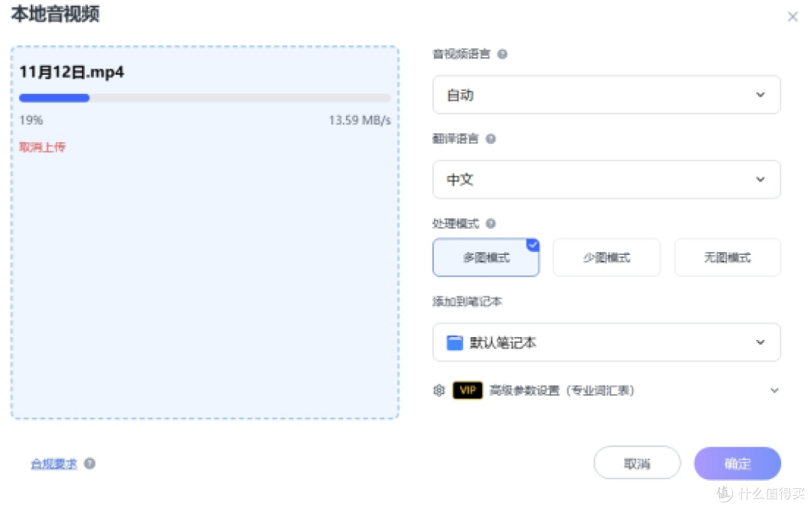
Task: Select 少图模式 processing mode
Action: click(607, 257)
